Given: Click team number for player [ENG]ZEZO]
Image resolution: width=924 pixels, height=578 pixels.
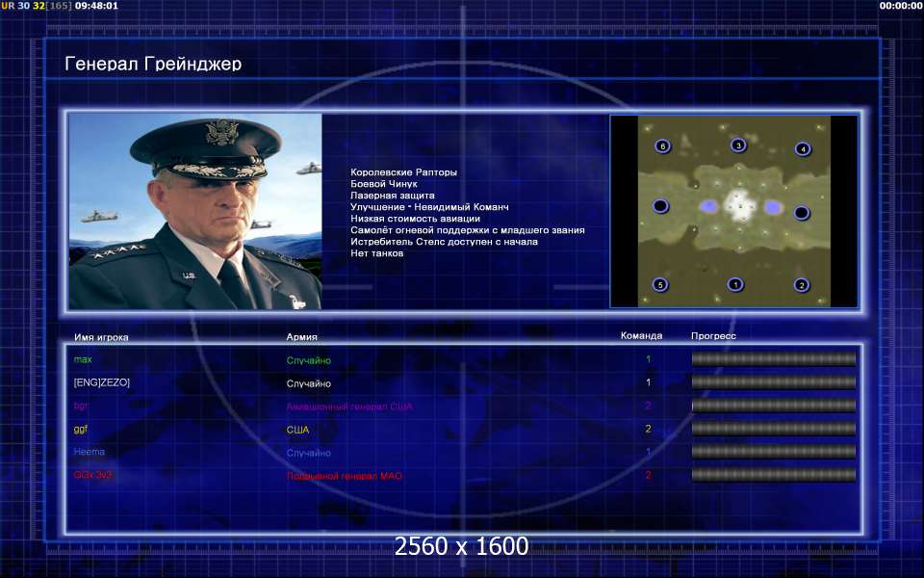Looking at the screenshot, I should (x=648, y=382).
